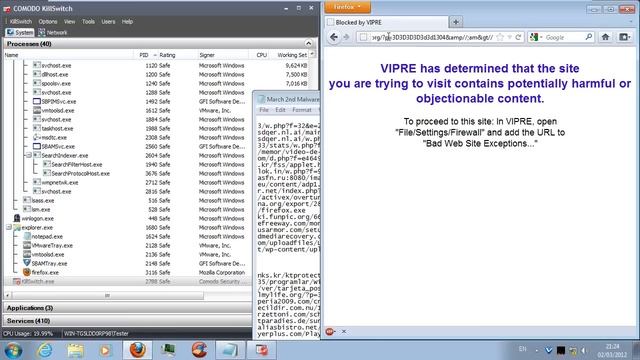Image resolution: width=640 pixels, height=360 pixels.
Task: Select the Blocked by VIPRE tab
Action: (387, 22)
